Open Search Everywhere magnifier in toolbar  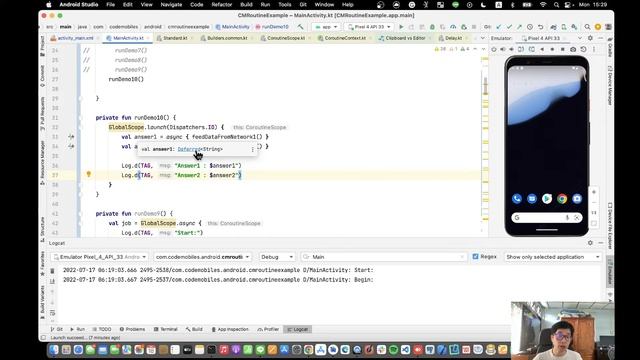587,27
